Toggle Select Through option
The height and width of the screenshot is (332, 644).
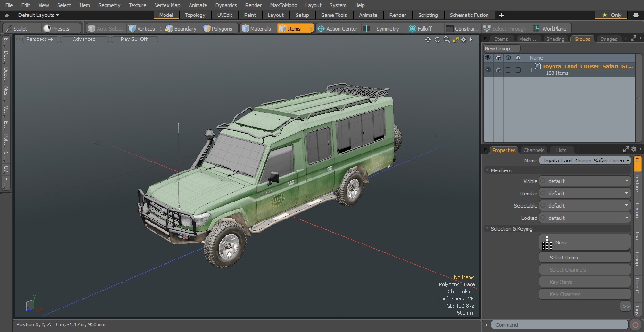(x=505, y=29)
